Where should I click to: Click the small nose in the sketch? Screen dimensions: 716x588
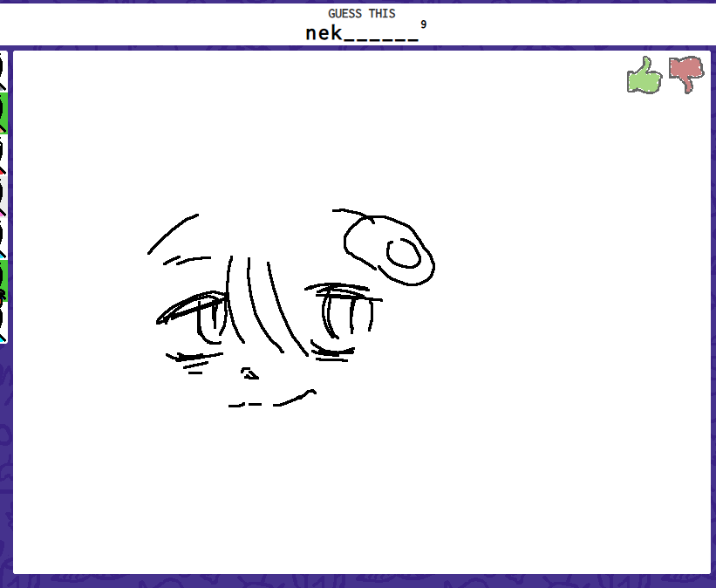click(249, 373)
